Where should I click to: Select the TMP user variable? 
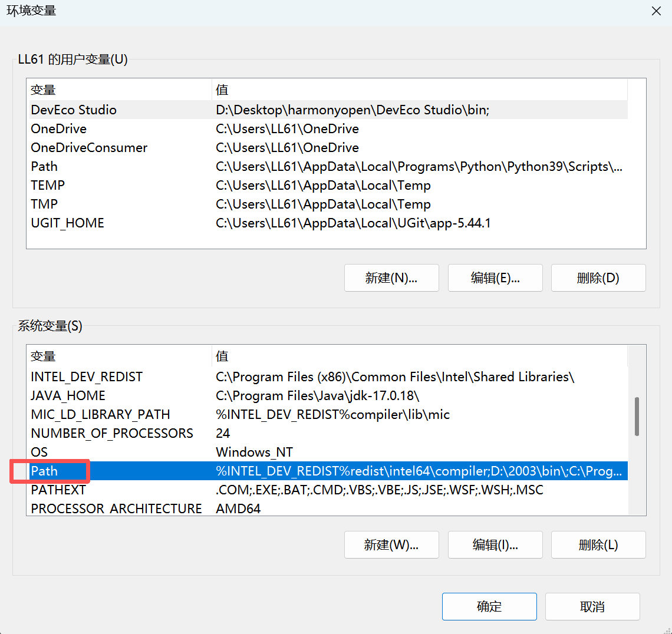(x=328, y=204)
